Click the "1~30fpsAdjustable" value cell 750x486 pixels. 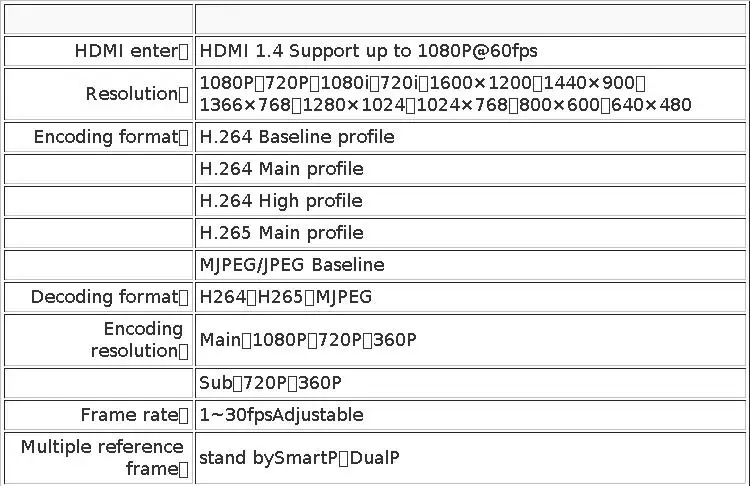click(x=281, y=415)
